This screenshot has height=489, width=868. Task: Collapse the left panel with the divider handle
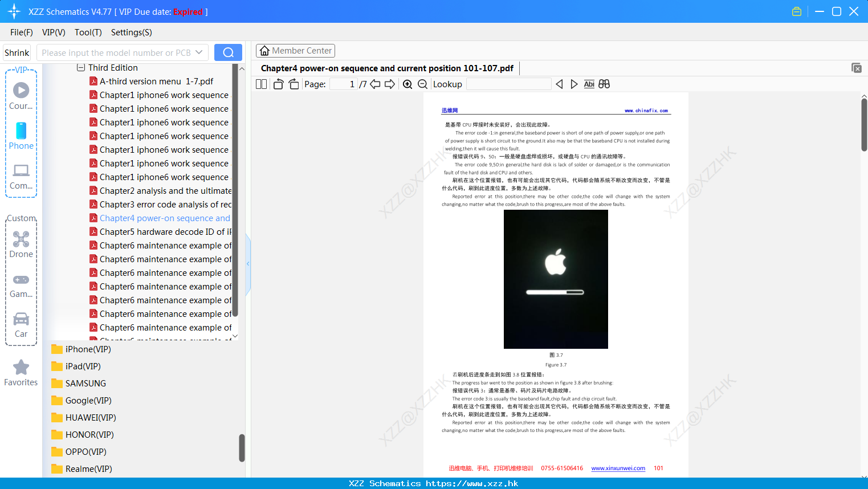click(x=248, y=264)
